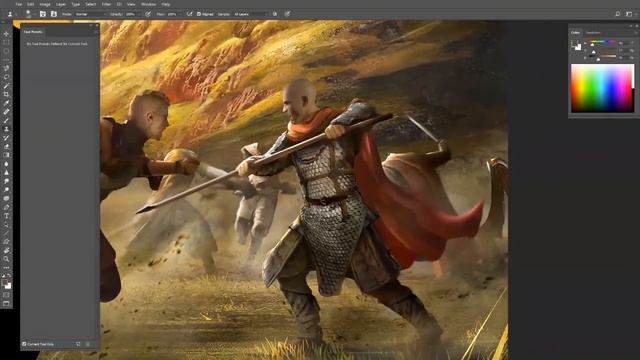Viewport: 640px width, 360px height.
Task: Select the Tool Presets tab
Action: (33, 32)
